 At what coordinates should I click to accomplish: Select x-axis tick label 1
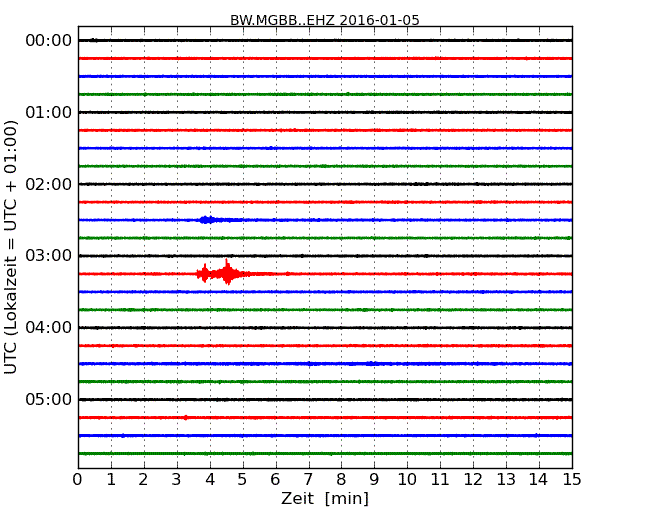pos(111,480)
